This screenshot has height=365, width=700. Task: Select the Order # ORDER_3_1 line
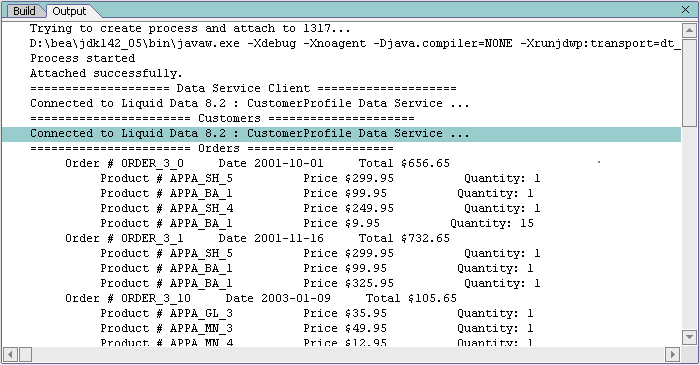[258, 238]
